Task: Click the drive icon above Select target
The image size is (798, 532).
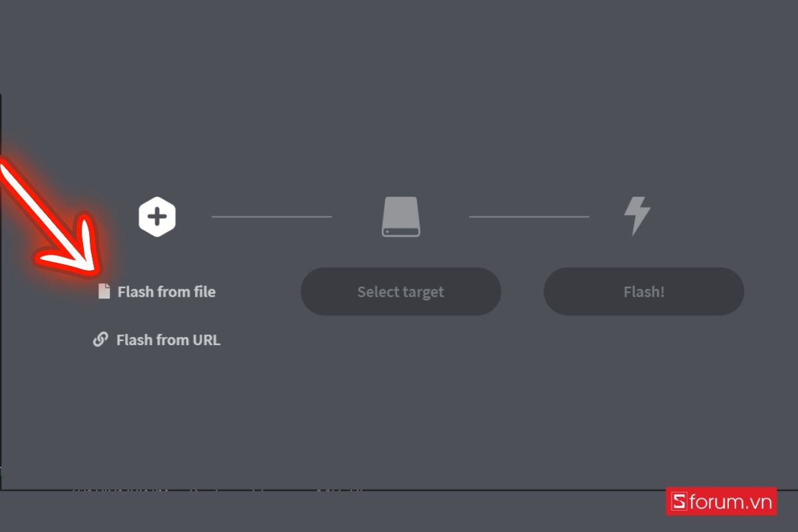Action: tap(401, 216)
